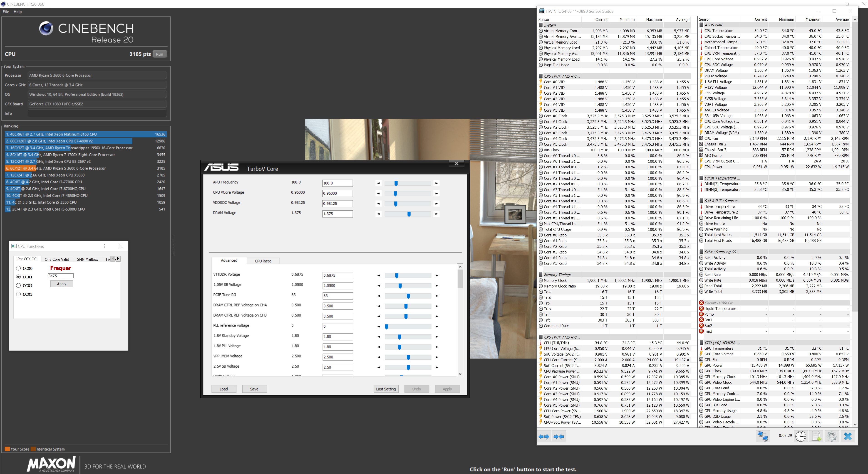The height and width of the screenshot is (474, 868).
Task: Open the Help menu in Cinebench
Action: [x=17, y=12]
